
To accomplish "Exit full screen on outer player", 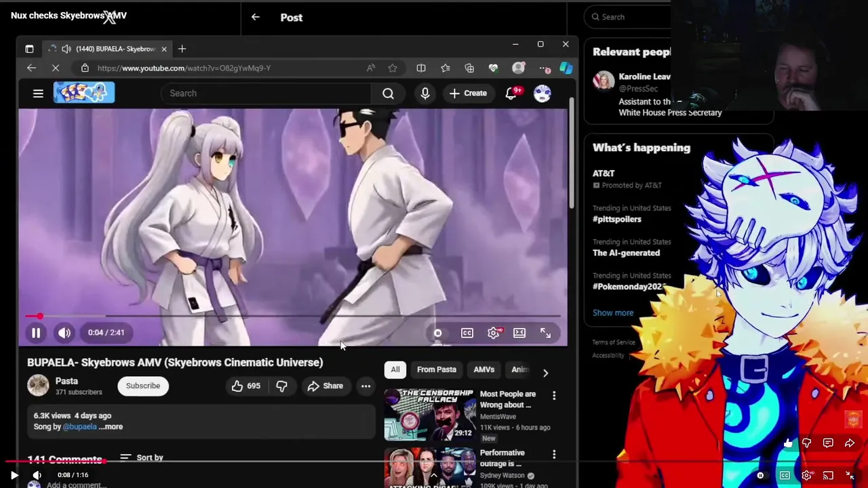I will pyautogui.click(x=850, y=476).
